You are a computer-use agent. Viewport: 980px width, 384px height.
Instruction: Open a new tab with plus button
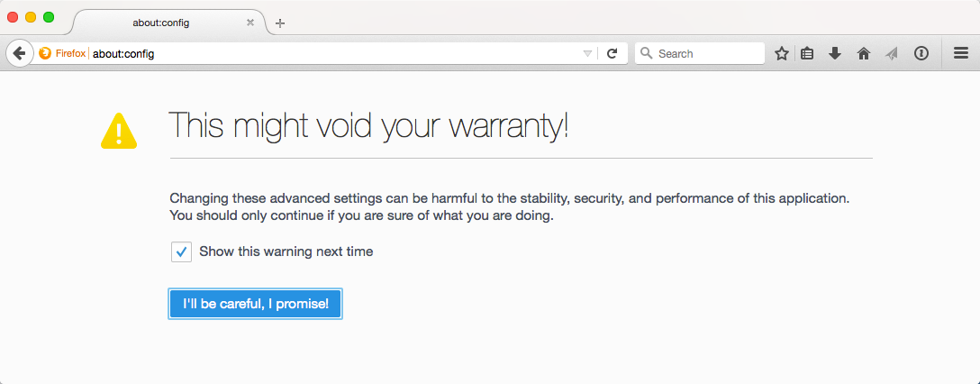280,23
